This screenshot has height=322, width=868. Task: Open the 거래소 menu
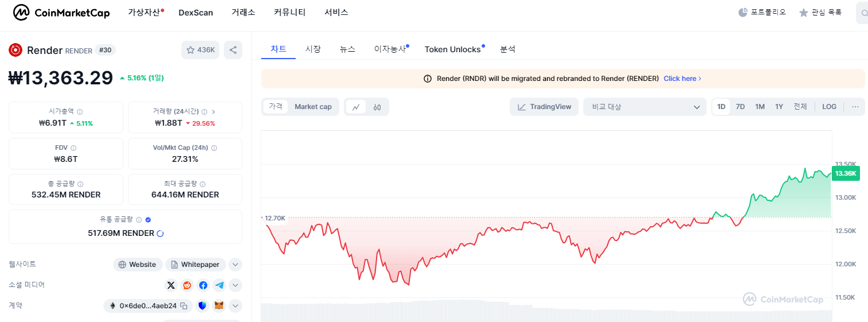(243, 13)
